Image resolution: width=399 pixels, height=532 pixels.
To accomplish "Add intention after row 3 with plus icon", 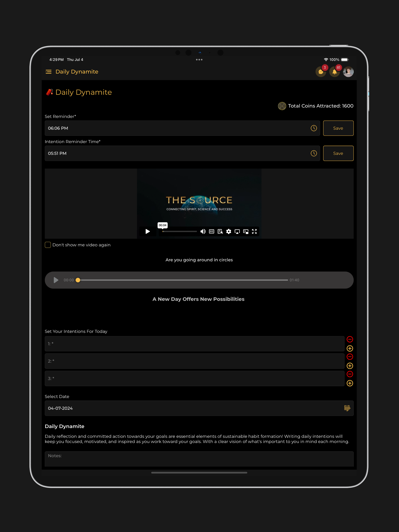I will (350, 383).
